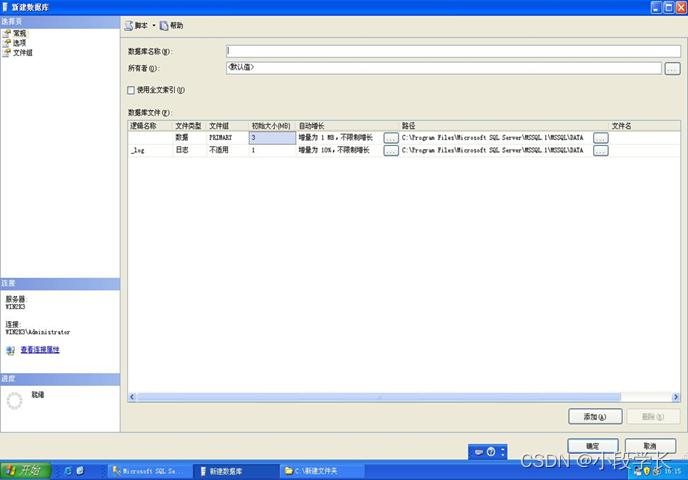
Task: Click the 路径 column header
Action: (504, 126)
